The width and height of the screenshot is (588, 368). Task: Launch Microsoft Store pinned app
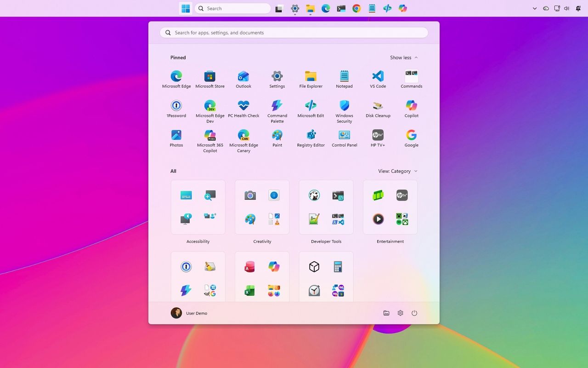[210, 79]
